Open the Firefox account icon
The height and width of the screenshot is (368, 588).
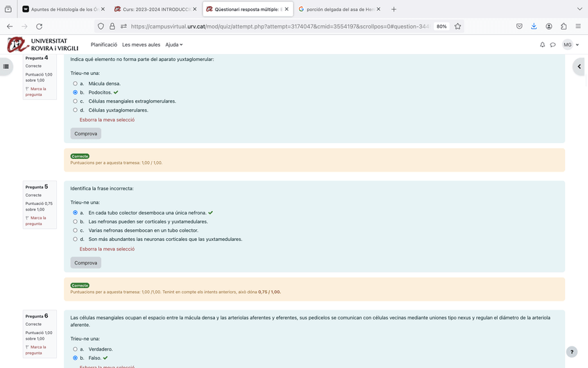coord(548,26)
